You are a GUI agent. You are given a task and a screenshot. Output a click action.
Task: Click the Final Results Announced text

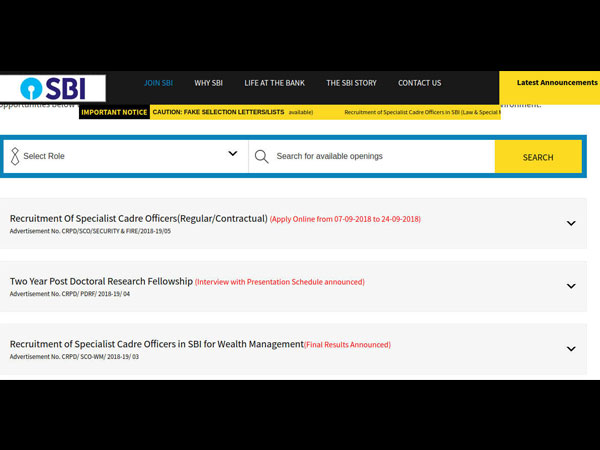[347, 345]
